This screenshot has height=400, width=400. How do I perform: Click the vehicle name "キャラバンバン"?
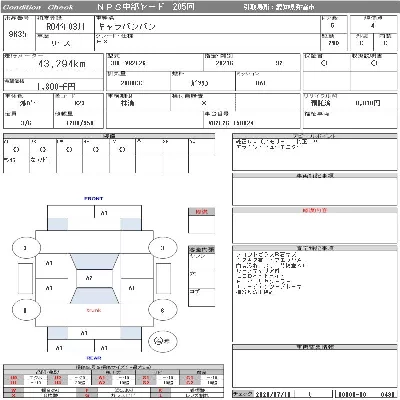(x=127, y=26)
